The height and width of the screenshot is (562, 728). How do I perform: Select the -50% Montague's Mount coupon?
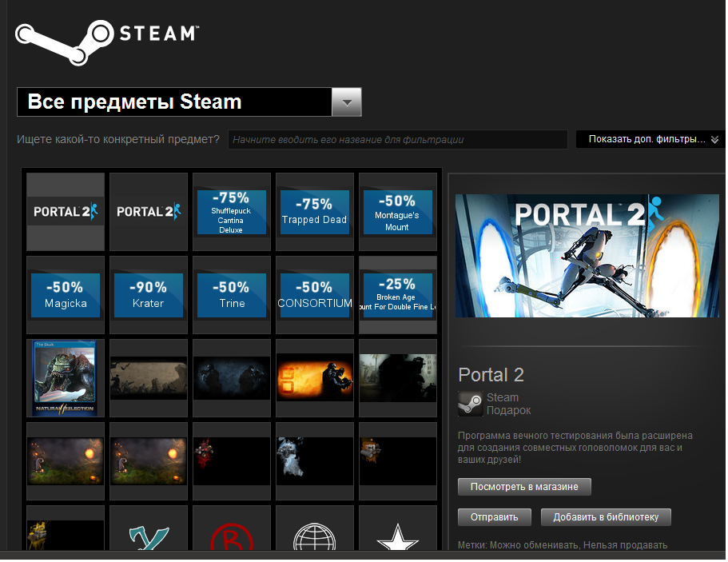398,212
